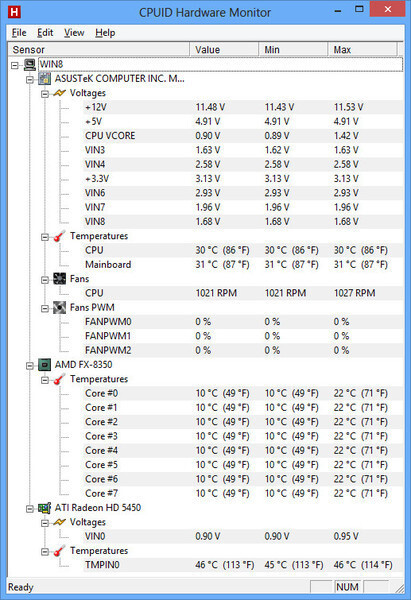Click the ATI Radeon HD 5450 graphics card icon
This screenshot has width=411, height=600.
point(45,508)
